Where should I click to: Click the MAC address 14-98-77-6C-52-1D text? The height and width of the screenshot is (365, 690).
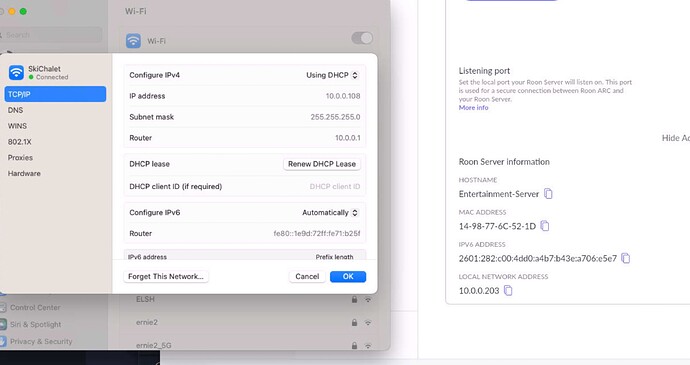(x=497, y=226)
